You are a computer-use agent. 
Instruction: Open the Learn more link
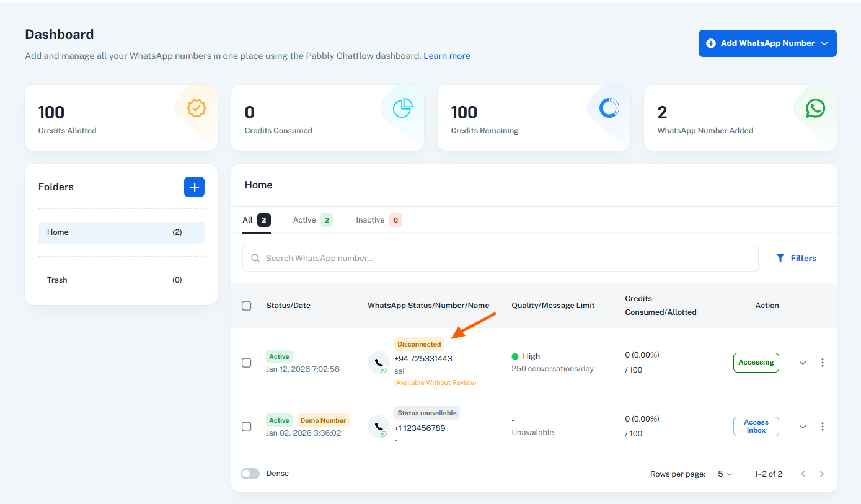tap(446, 56)
